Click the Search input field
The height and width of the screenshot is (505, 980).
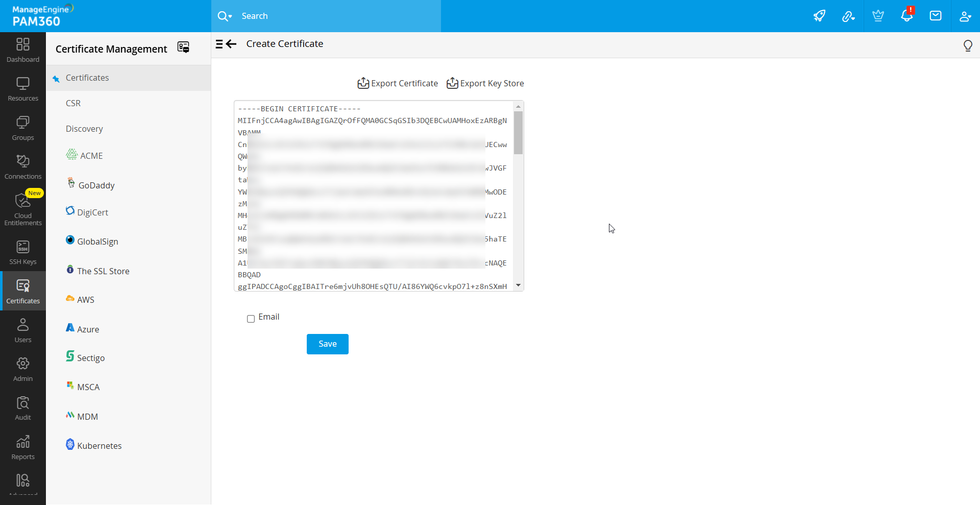pos(338,16)
